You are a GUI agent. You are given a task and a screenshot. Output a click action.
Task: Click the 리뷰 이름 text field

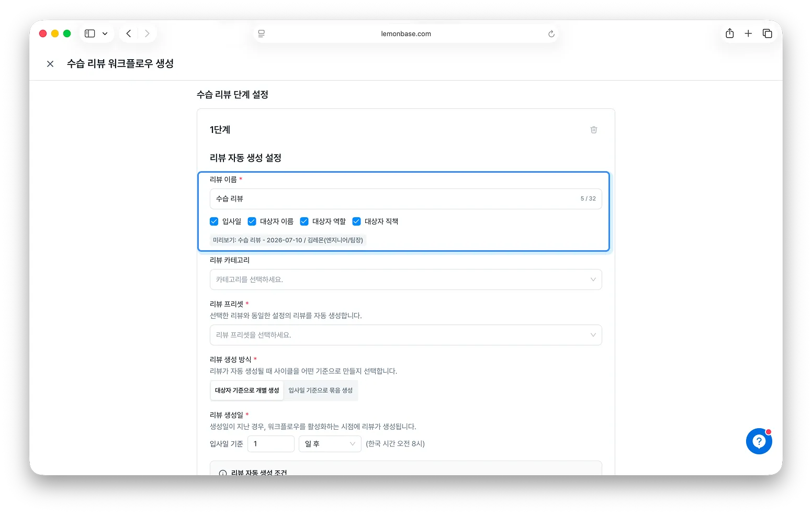tap(406, 199)
